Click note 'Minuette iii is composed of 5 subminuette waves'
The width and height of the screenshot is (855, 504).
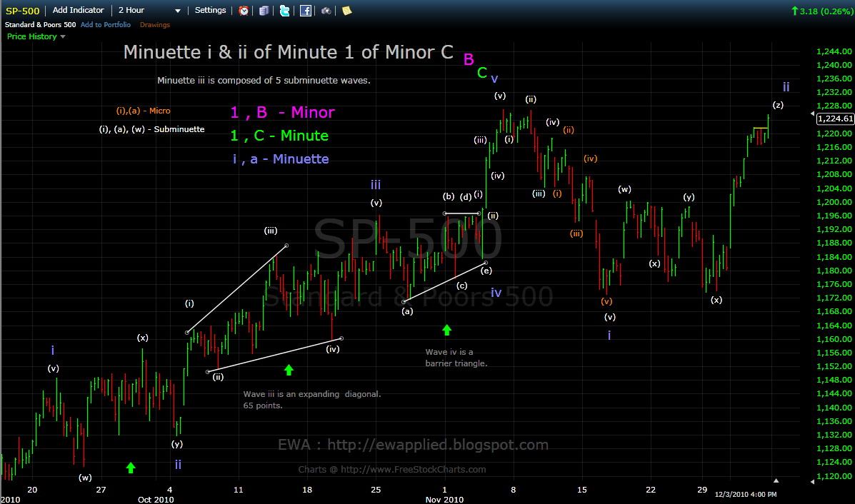coord(264,81)
